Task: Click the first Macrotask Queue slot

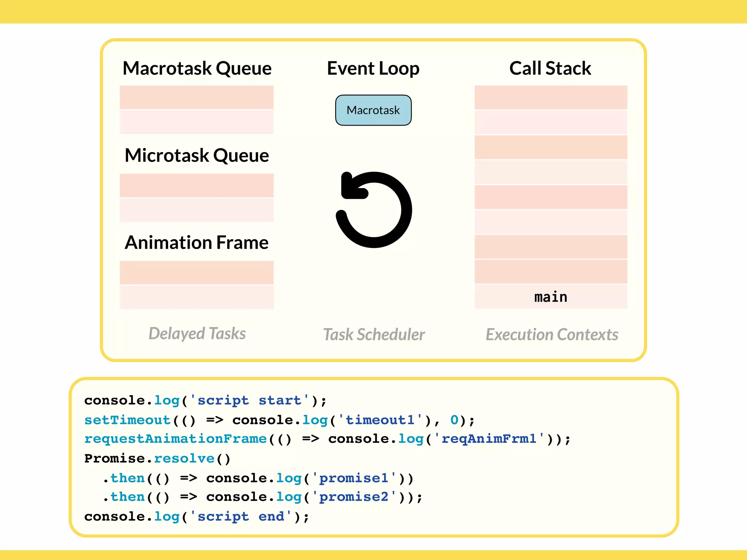Action: coord(197,97)
